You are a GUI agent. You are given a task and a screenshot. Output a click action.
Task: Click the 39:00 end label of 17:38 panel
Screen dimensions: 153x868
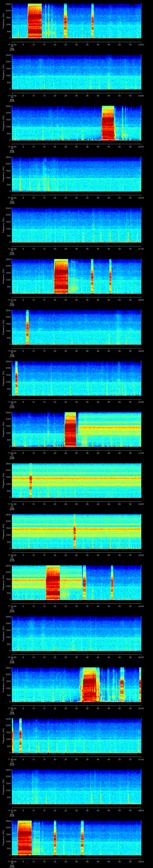coord(141,861)
